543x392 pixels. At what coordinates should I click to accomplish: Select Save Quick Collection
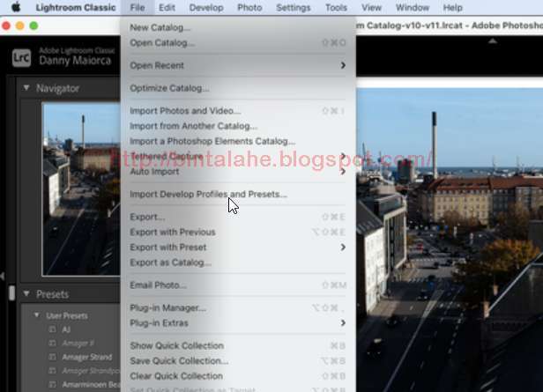point(238,361)
